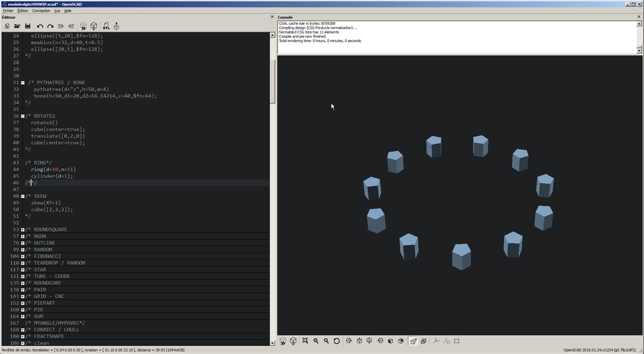Image resolution: width=644 pixels, height=354 pixels.
Task: Expand the STAR folded block
Action: 23,270
